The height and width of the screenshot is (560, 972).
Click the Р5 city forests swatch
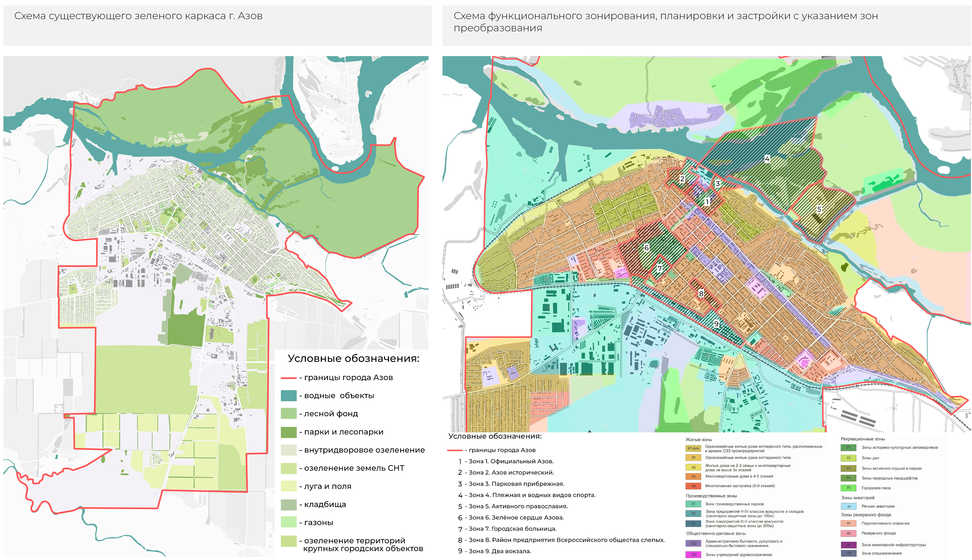[848, 488]
